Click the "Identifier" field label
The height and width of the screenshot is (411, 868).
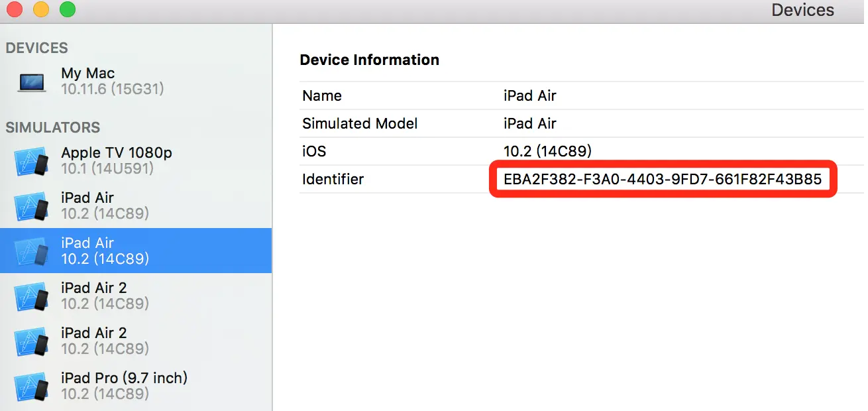(x=333, y=179)
